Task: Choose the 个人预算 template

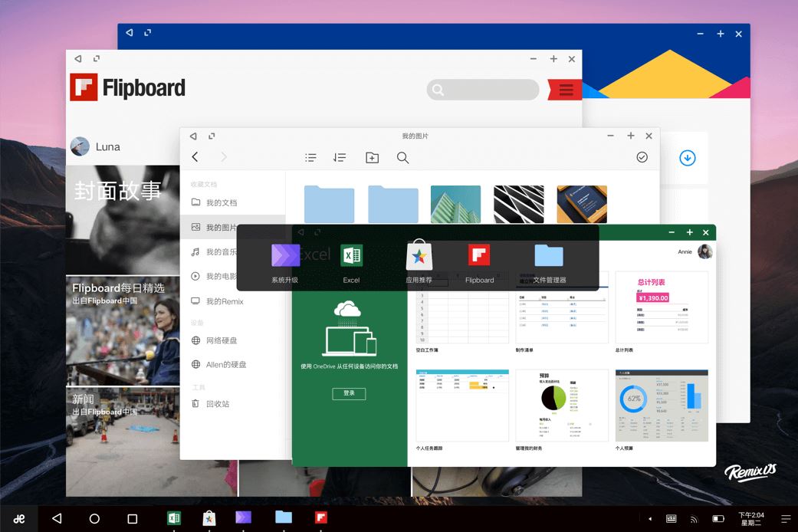Action: point(662,410)
